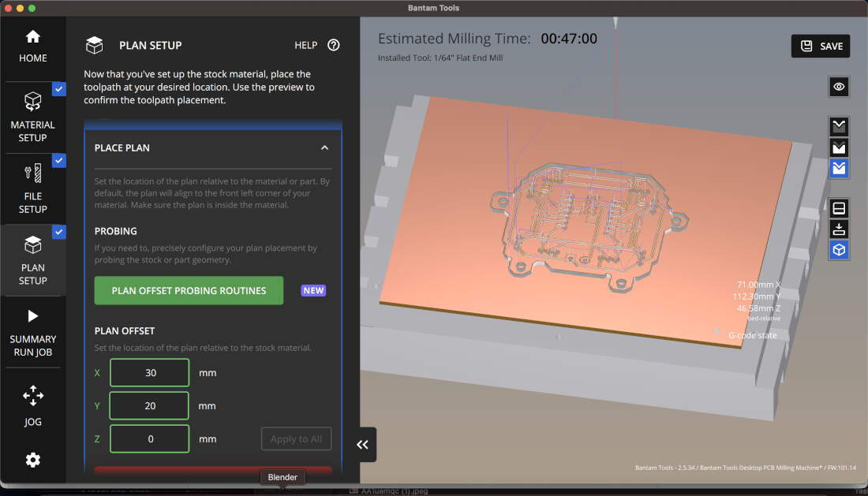Image resolution: width=868 pixels, height=496 pixels.
Task: Edit the Z plan offset field
Action: (149, 439)
